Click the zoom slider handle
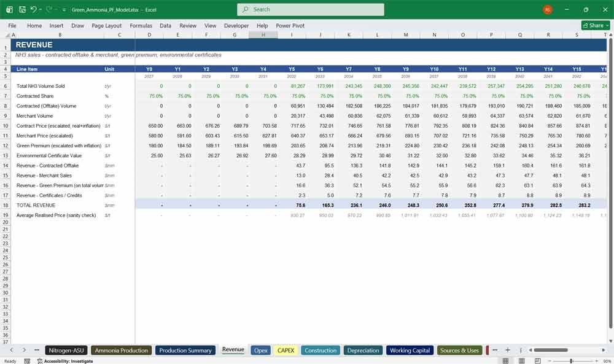The width and height of the screenshot is (614, 364). pos(571,360)
